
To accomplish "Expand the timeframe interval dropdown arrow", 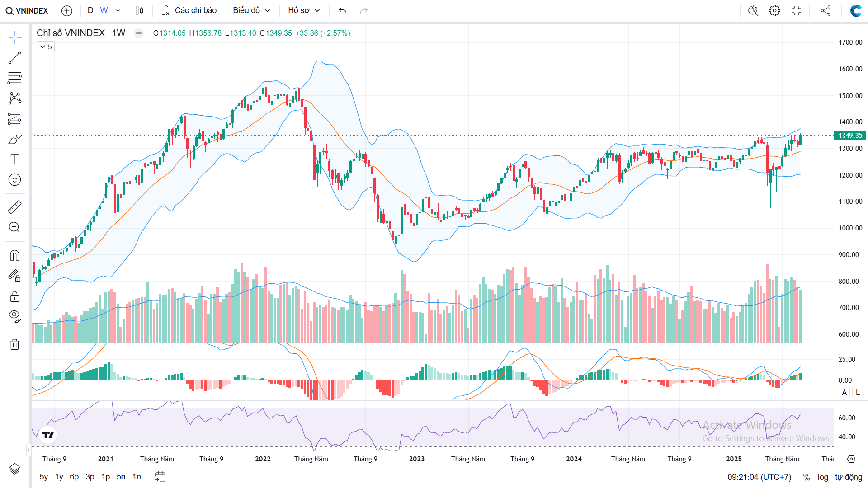I will pyautogui.click(x=118, y=10).
